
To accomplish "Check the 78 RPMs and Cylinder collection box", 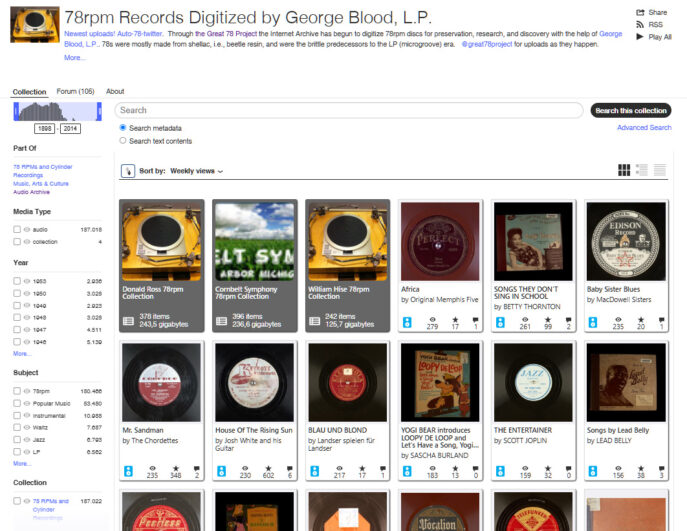I will click(17, 501).
